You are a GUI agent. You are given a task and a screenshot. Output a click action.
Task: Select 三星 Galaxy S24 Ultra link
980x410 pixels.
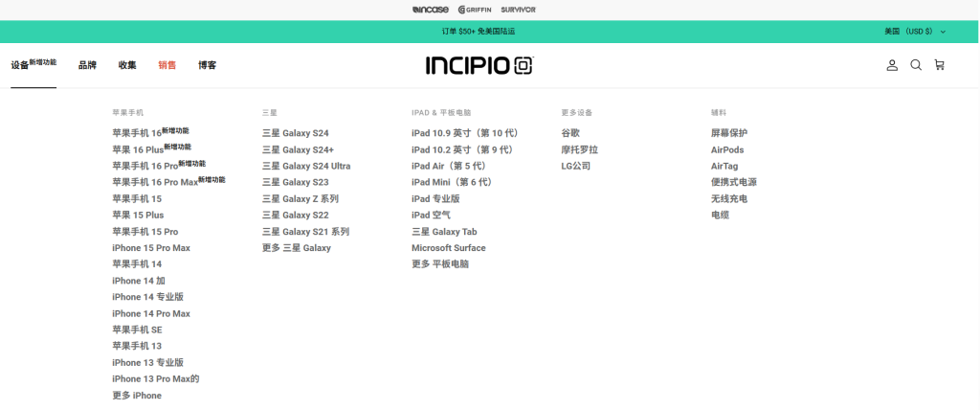[306, 166]
